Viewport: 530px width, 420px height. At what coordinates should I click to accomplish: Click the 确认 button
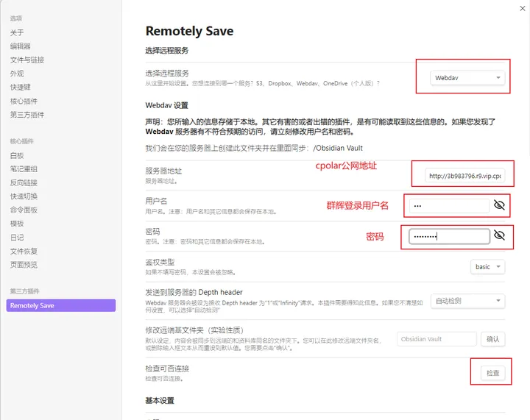coord(492,339)
